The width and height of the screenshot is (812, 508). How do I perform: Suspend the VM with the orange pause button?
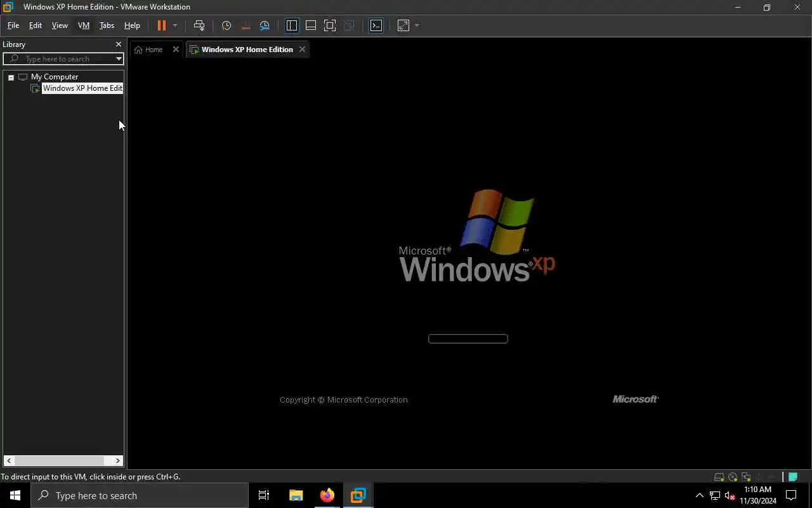[162, 25]
